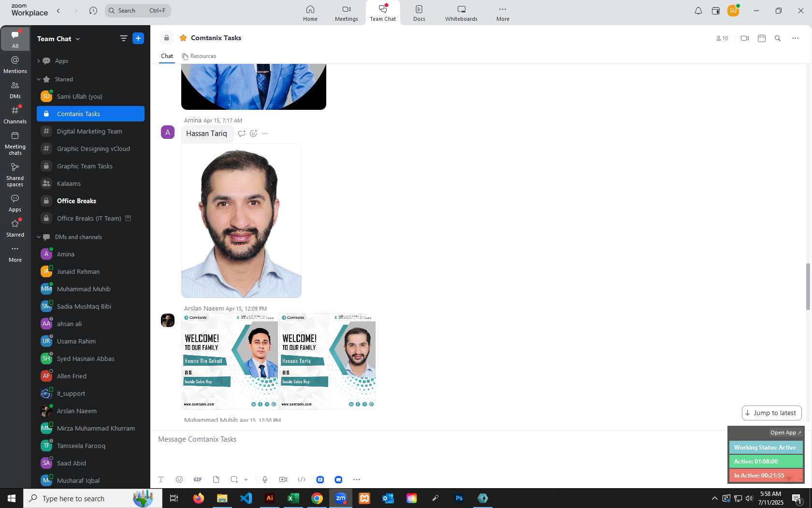The image size is (812, 508).
Task: Search within this chat
Action: tap(778, 38)
